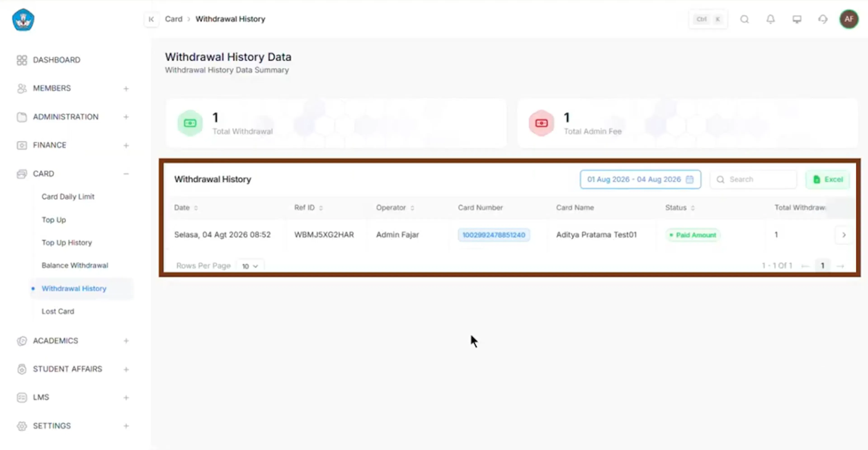Image resolution: width=868 pixels, height=450 pixels.
Task: Click the school logo icon
Action: [x=23, y=19]
